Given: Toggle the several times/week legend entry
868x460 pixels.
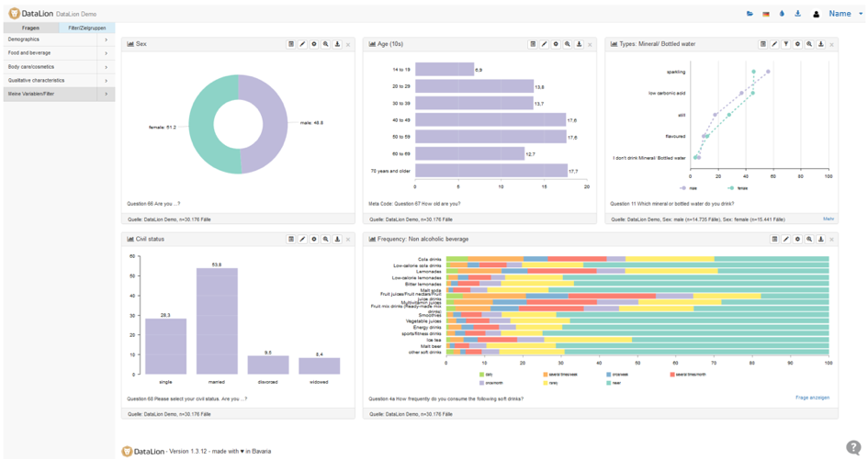Looking at the screenshot, I should (x=559, y=375).
